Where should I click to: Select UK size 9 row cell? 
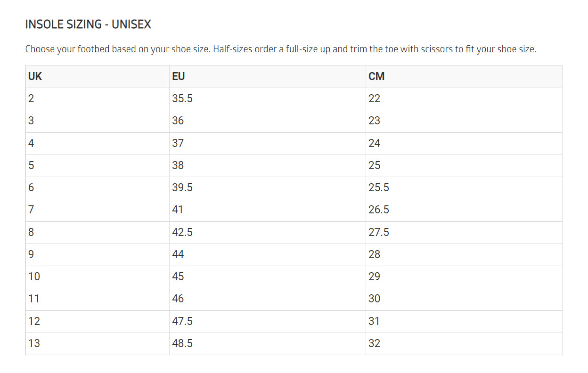(32, 254)
